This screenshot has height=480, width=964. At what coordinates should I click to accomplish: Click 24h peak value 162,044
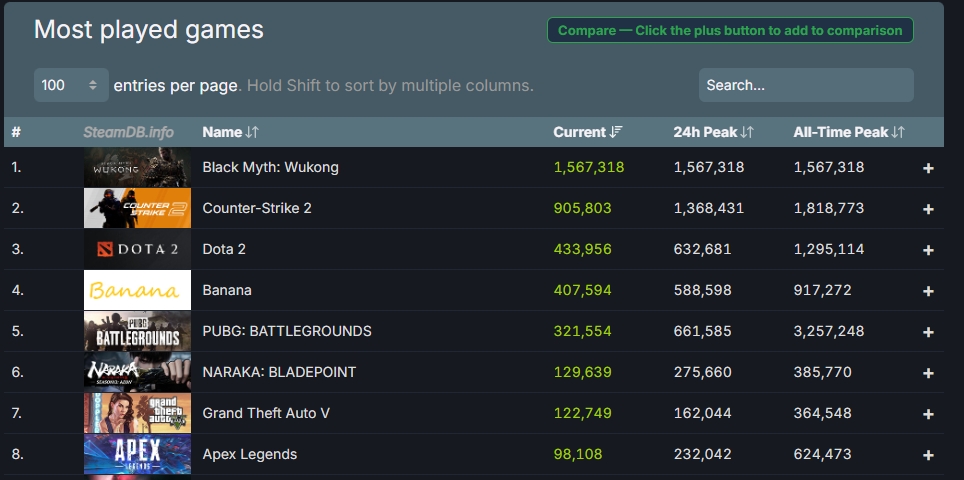click(x=703, y=413)
